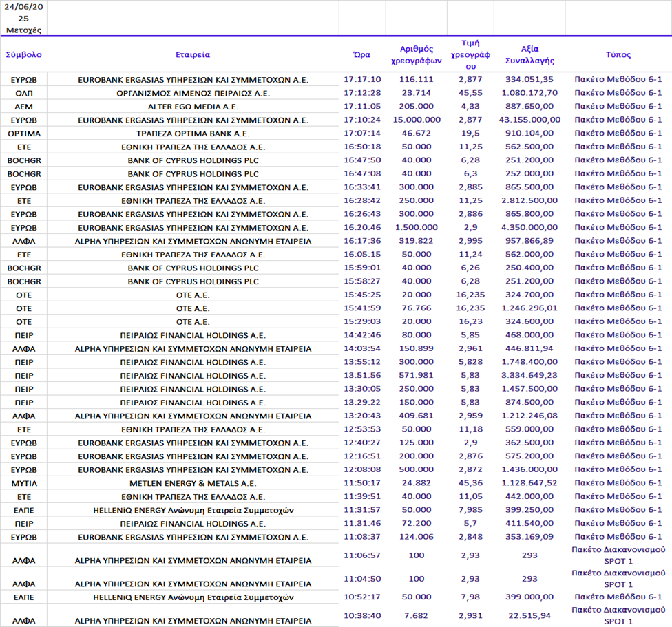The image size is (672, 627).
Task: Click ΠΕΙΡΑΙΩΣ FINANCIAL HOLDINGS cell in 14:42:46 row
Action: (x=193, y=335)
